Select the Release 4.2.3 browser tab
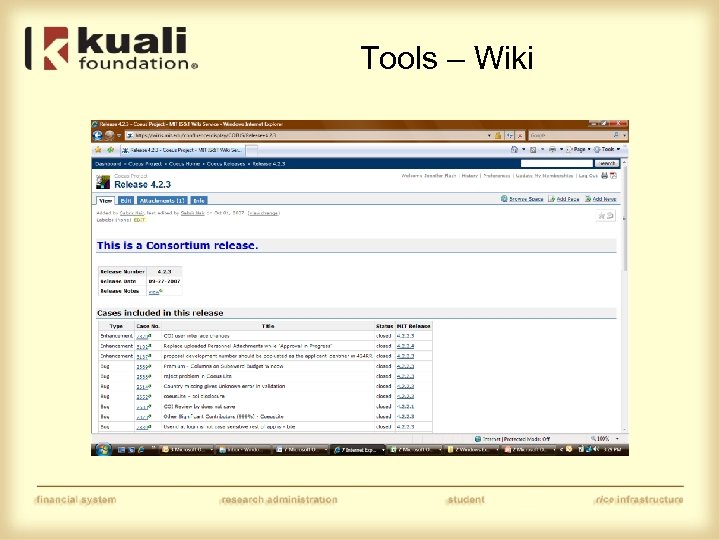This screenshot has width=720, height=540. pos(183,150)
